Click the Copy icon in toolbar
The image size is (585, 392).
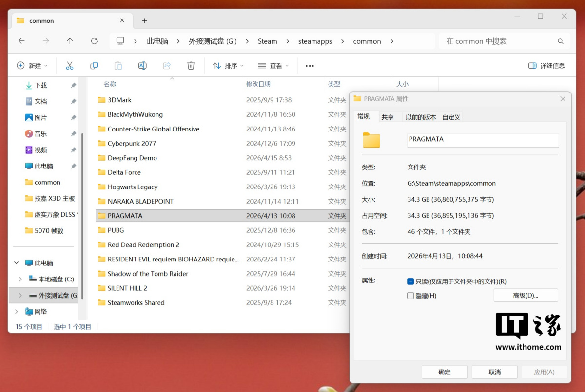tap(94, 66)
